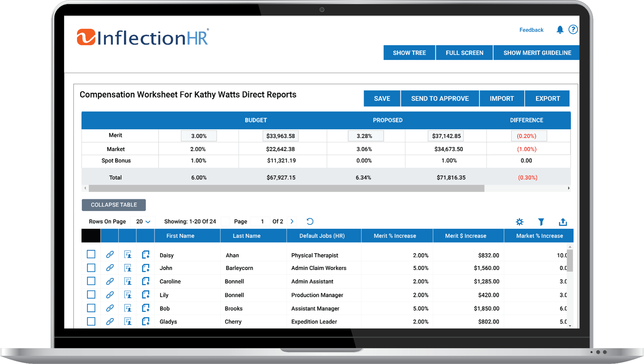Open the table settings gear icon
644x364 pixels.
tap(519, 222)
